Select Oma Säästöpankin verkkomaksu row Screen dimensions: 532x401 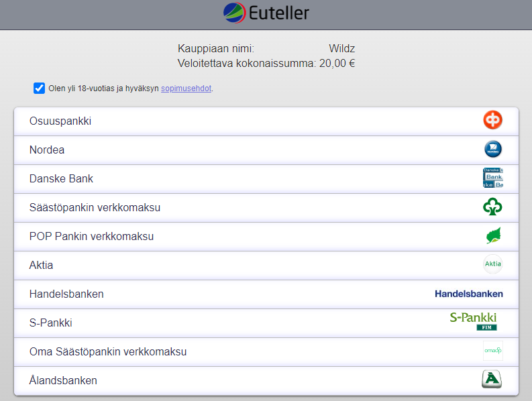pyautogui.click(x=266, y=352)
